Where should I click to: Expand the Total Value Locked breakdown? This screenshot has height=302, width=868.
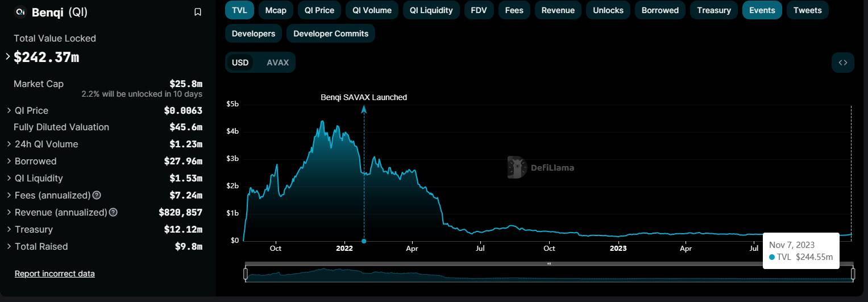click(x=8, y=57)
